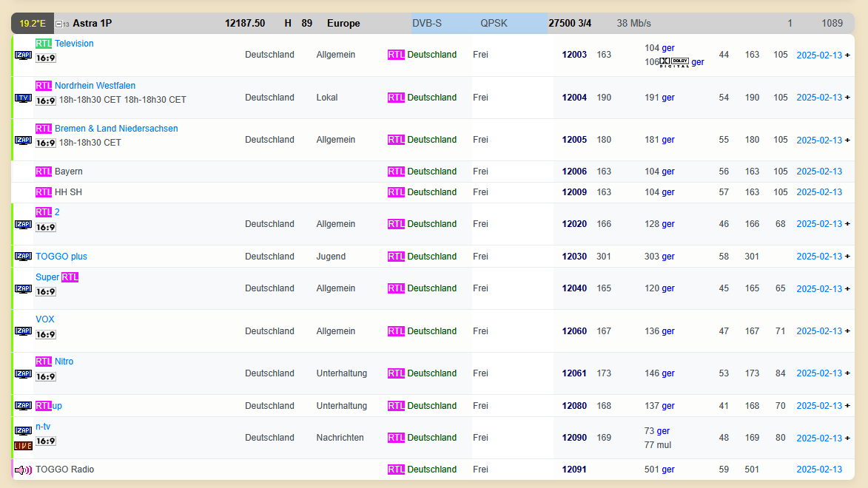Expand plus sign on n-tv row
The width and height of the screenshot is (868, 488).
[x=847, y=438]
